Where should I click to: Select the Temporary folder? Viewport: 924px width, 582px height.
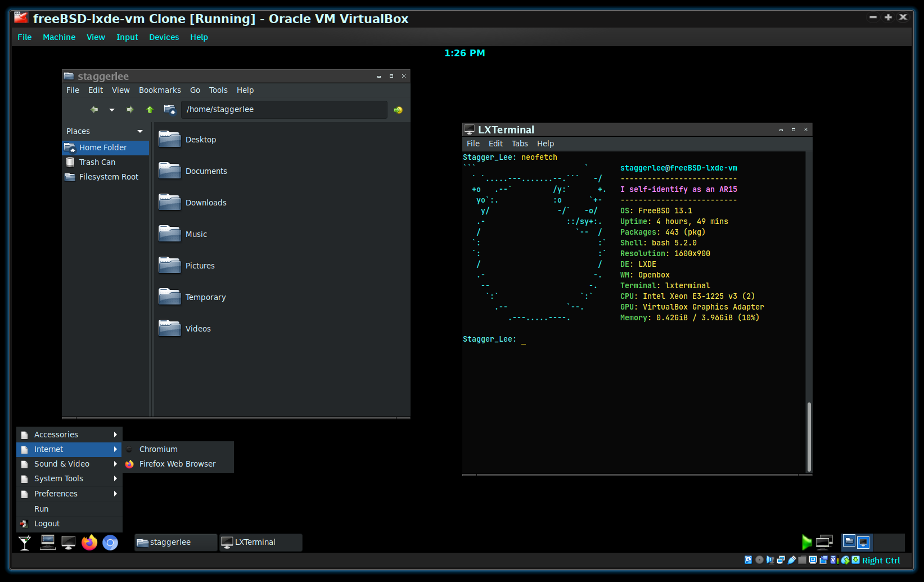tap(192, 297)
